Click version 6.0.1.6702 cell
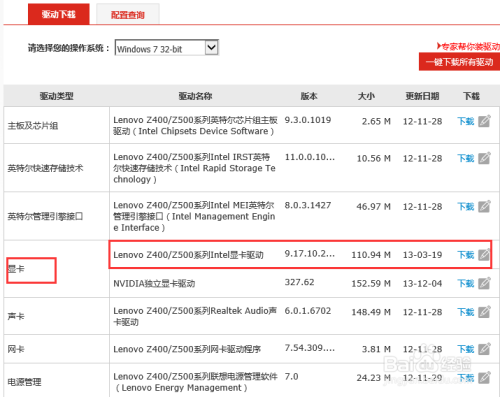The width and height of the screenshot is (500, 397). [x=308, y=311]
